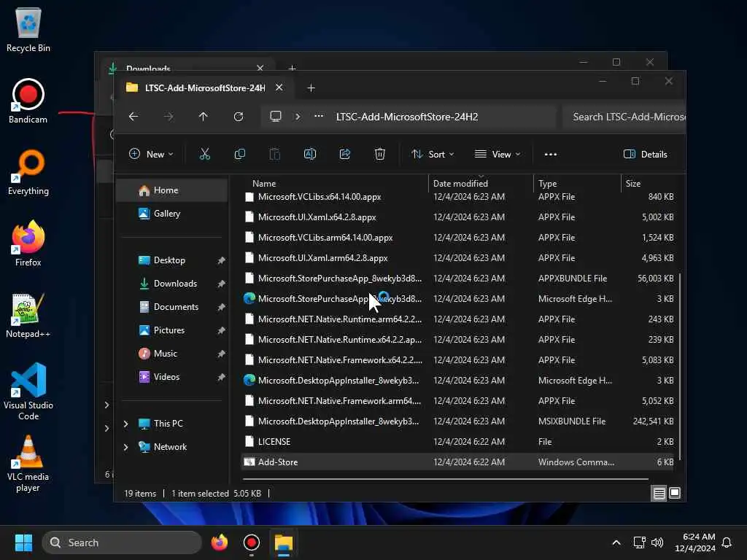Open the New dropdown menu
747x560 pixels.
tap(152, 155)
